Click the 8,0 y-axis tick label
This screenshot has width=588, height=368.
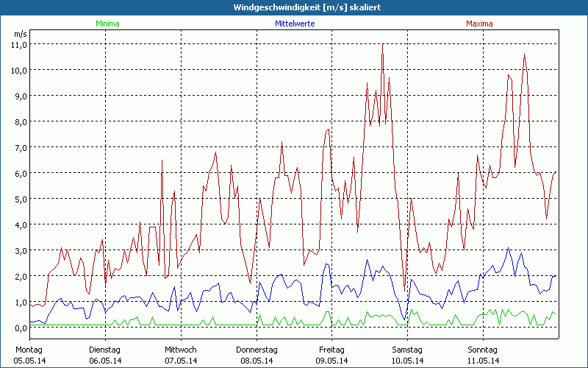(20, 121)
